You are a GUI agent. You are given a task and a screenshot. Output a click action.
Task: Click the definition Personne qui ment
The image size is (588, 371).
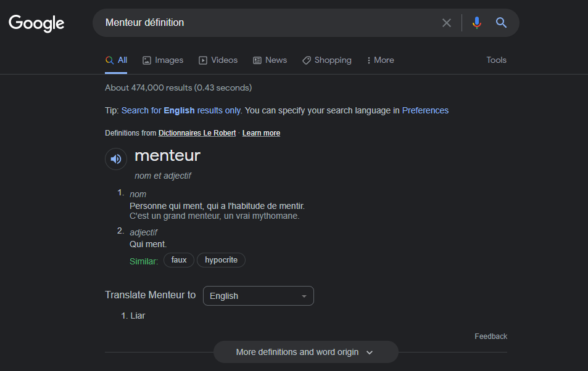point(217,206)
